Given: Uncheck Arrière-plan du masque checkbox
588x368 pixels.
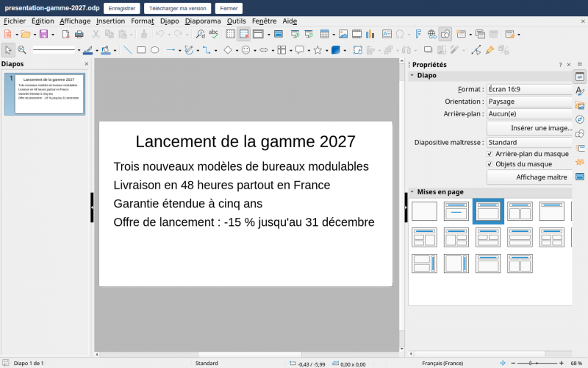Looking at the screenshot, I should pyautogui.click(x=489, y=154).
